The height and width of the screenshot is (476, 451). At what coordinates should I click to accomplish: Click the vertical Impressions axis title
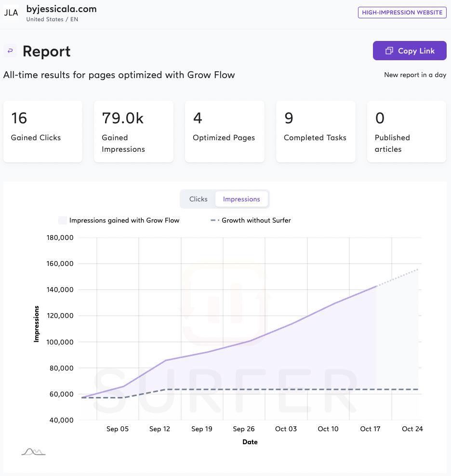tap(37, 324)
